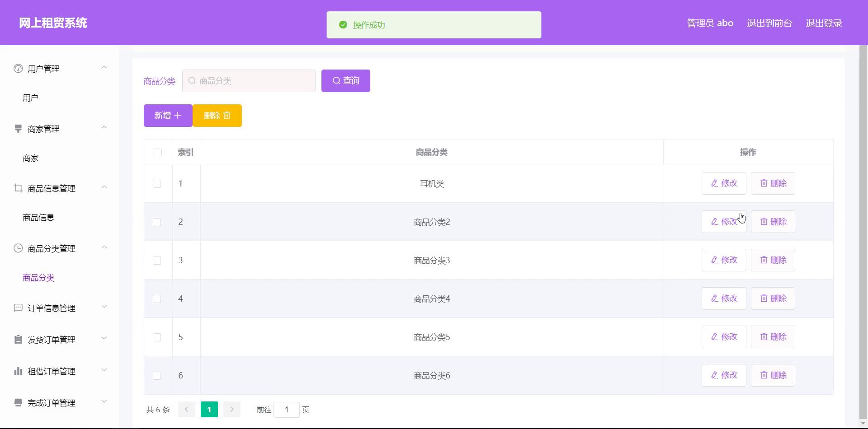Click the 商品分类管理 clock icon

(x=18, y=248)
